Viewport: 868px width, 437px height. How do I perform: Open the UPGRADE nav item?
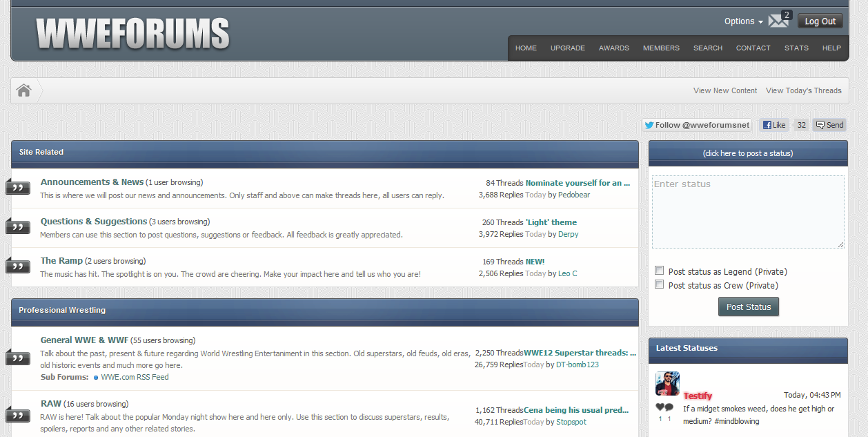point(568,48)
